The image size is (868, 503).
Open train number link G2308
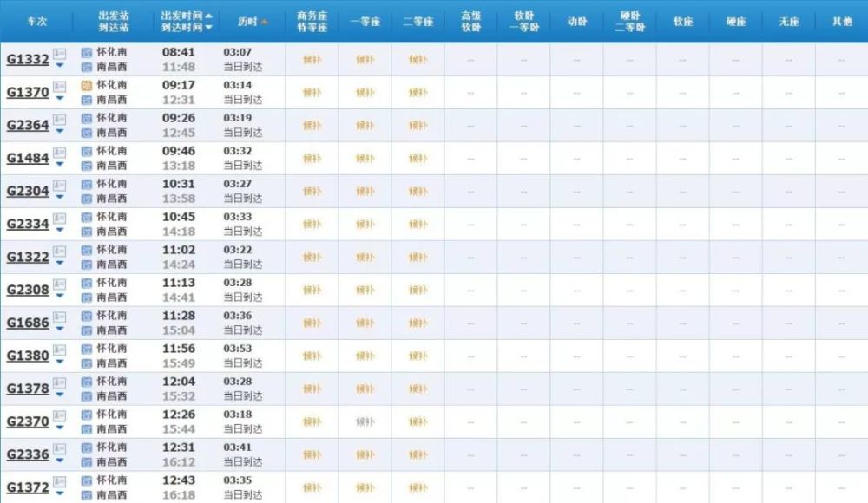(x=28, y=290)
